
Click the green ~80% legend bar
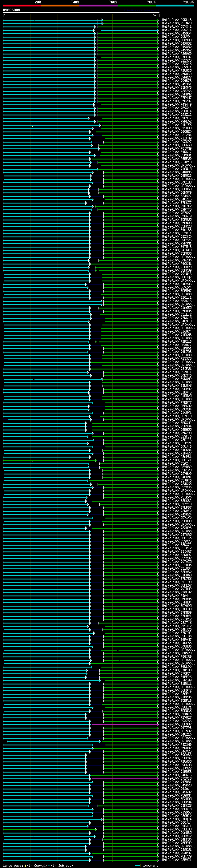pyautogui.click(x=137, y=6)
